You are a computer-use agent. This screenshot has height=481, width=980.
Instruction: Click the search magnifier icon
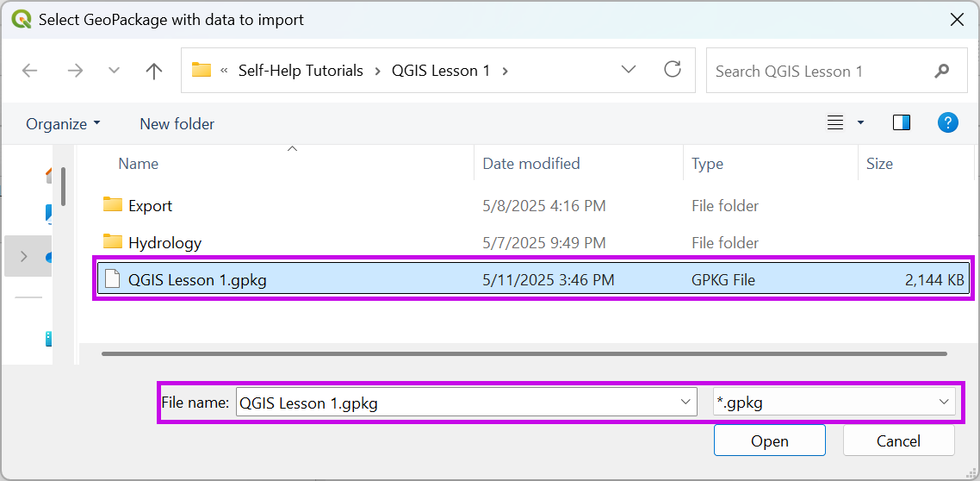tap(942, 71)
